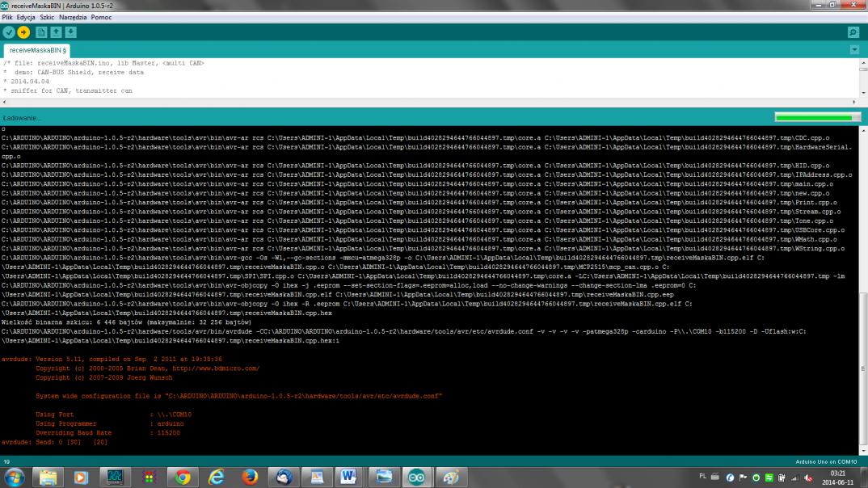Click editor horizontal scrollbar right arrow

coord(854,102)
